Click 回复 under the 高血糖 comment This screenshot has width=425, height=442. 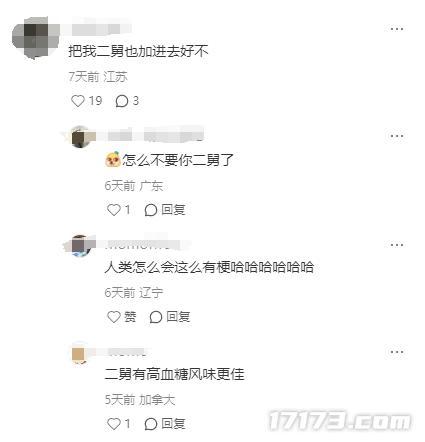(173, 424)
